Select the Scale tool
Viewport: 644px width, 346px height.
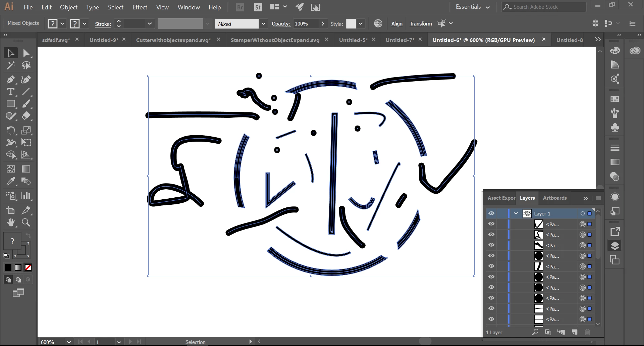point(26,130)
